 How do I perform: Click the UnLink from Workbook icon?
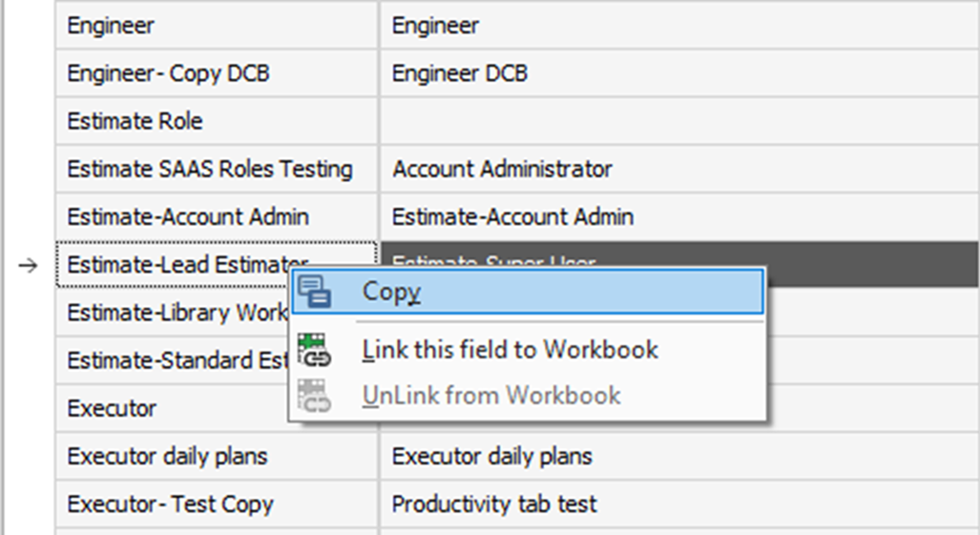coord(315,396)
